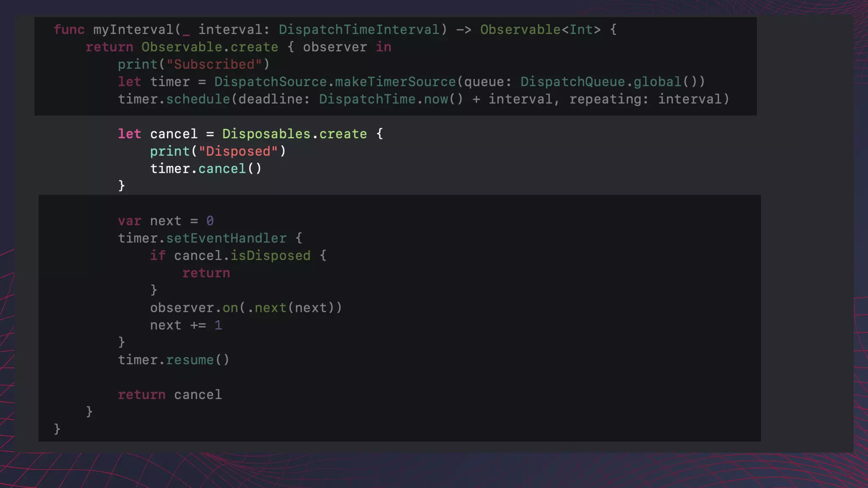Click the timer.resume() call
The image size is (868, 488).
click(x=174, y=360)
